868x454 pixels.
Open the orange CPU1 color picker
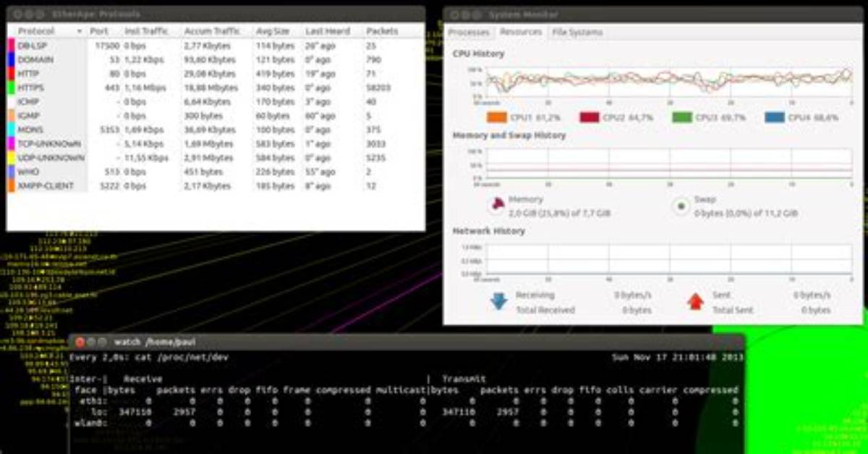click(495, 117)
